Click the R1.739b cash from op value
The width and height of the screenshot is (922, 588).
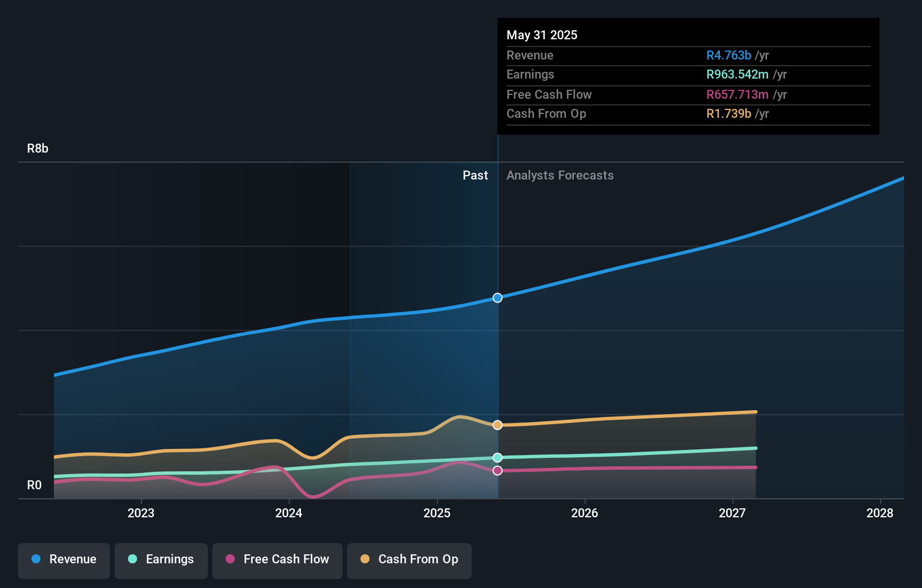(x=729, y=113)
